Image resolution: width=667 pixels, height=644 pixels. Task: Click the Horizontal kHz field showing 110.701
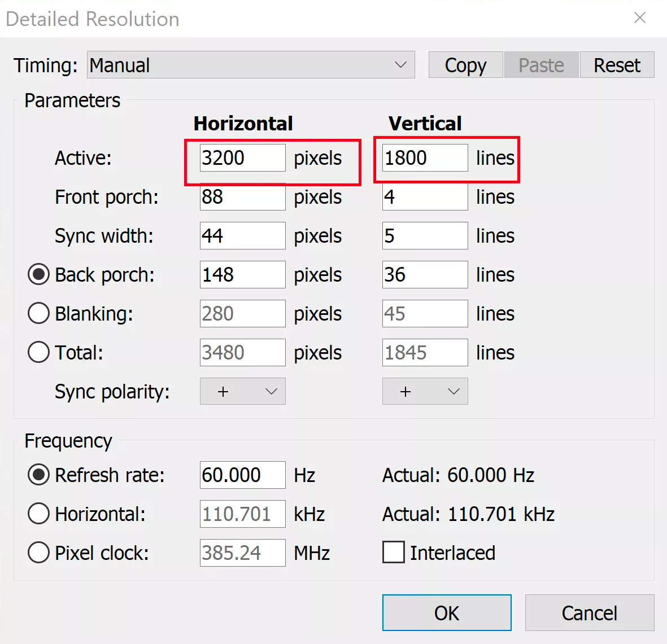click(243, 514)
